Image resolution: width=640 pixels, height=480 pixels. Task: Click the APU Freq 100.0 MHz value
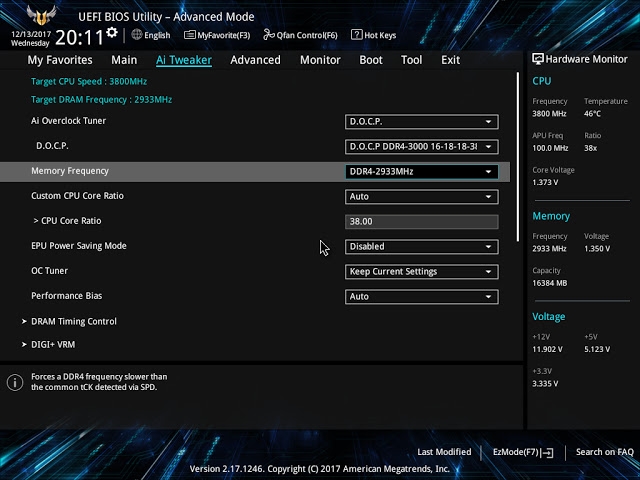[550, 148]
